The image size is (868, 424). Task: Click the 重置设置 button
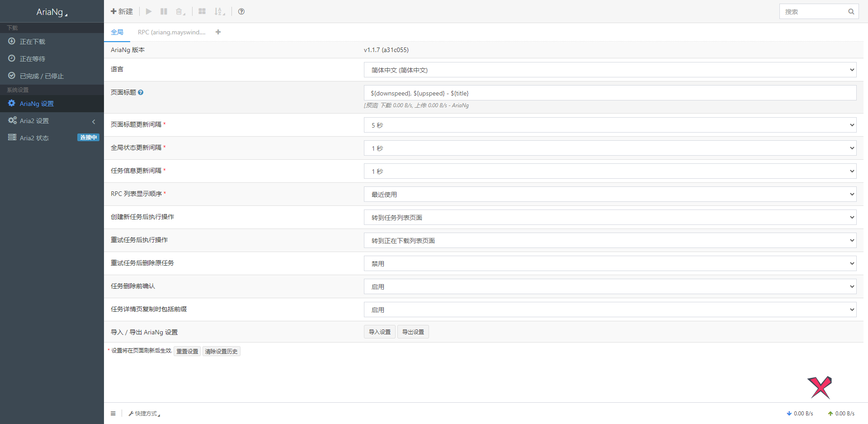click(187, 351)
